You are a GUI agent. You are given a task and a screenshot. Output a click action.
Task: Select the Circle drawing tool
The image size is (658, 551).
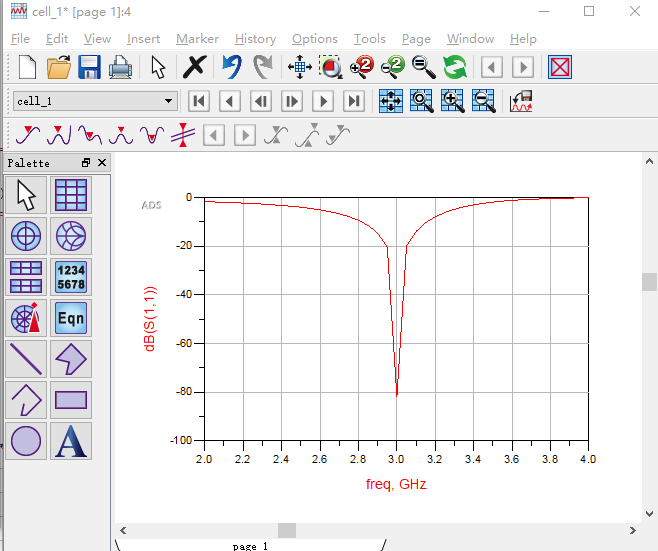point(25,441)
